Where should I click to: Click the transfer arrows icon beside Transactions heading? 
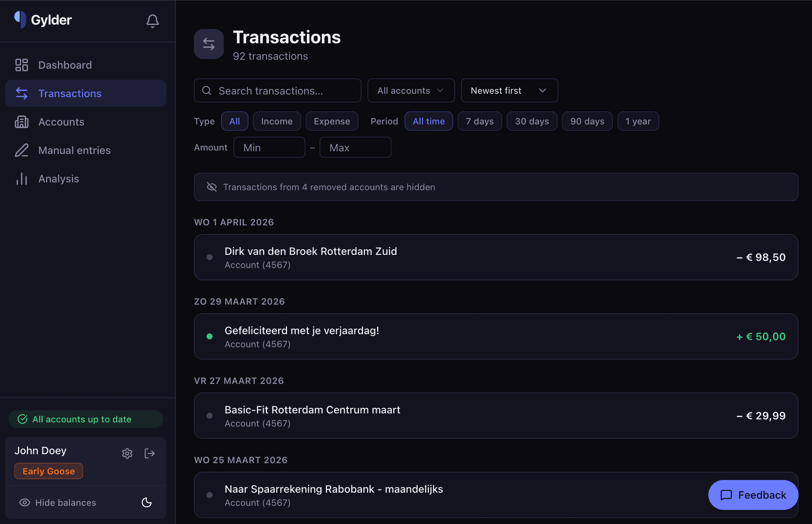tap(208, 44)
